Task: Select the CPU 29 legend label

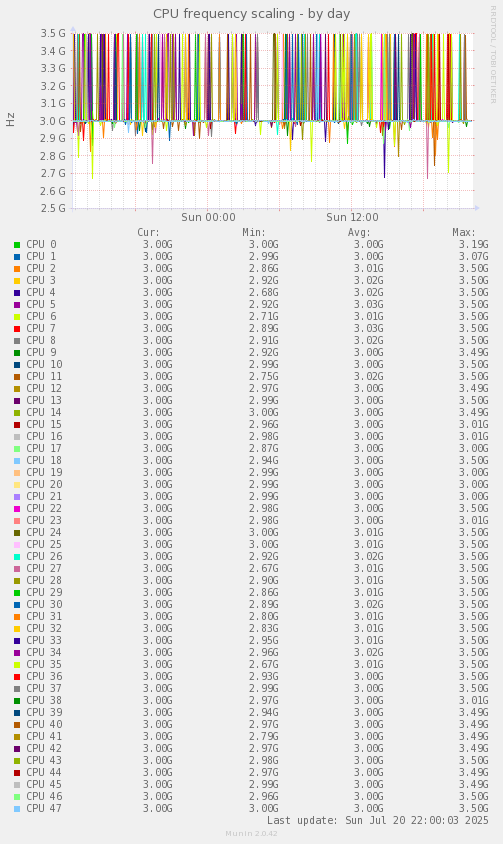Action: click(44, 593)
